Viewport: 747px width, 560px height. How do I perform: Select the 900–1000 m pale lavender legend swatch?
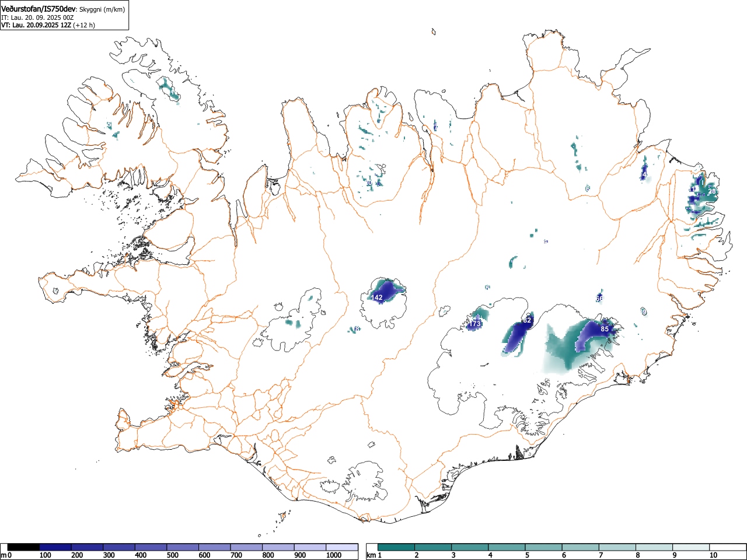[x=310, y=547]
